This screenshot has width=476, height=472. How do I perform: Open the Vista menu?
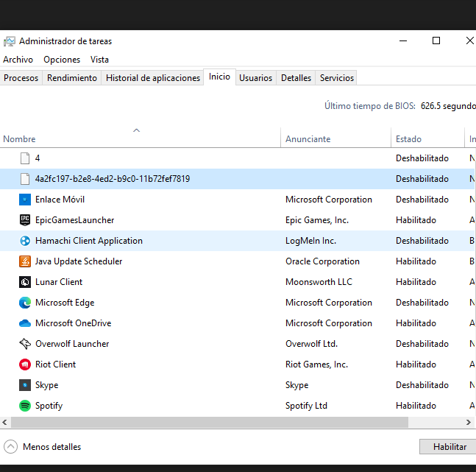click(x=99, y=60)
